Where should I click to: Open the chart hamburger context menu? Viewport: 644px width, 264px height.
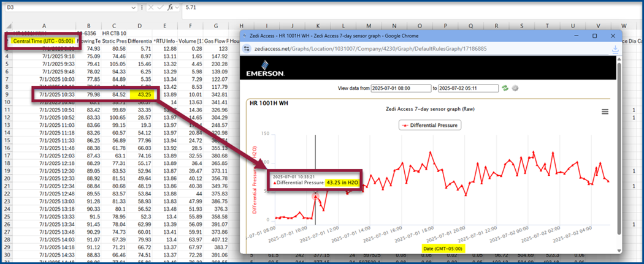(605, 111)
